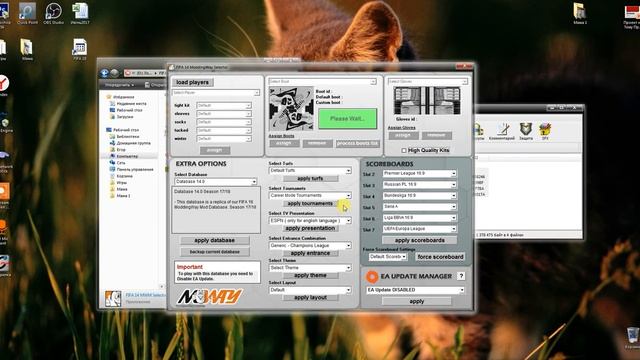Click apply under EA Update Manager
640x360 pixels.
pyautogui.click(x=417, y=301)
